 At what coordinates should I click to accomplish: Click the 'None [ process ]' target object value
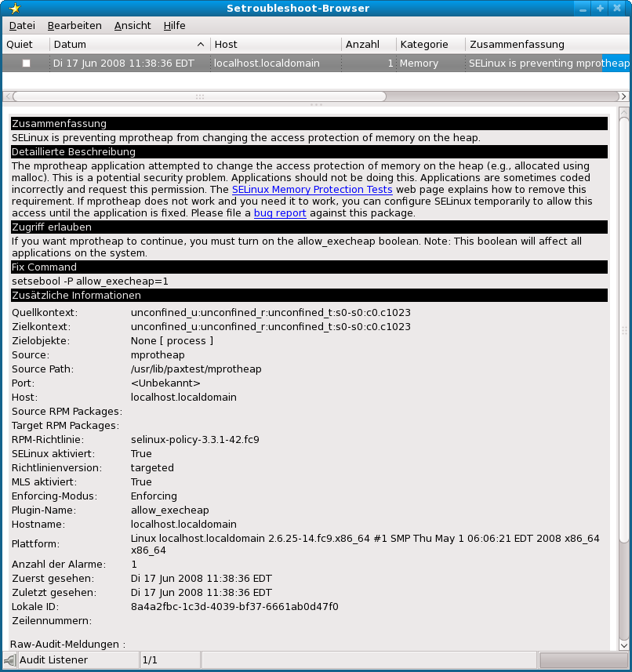coord(172,341)
